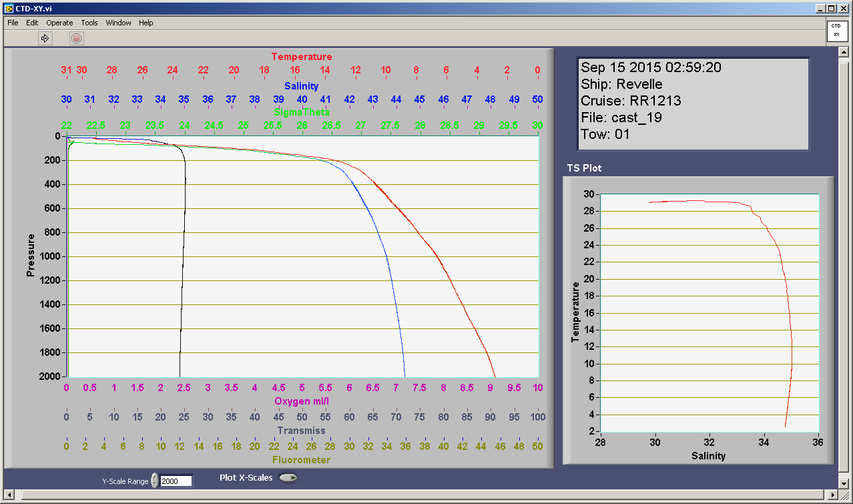This screenshot has width=853, height=504.
Task: Click the TS Plot Salinity axis label
Action: point(708,456)
